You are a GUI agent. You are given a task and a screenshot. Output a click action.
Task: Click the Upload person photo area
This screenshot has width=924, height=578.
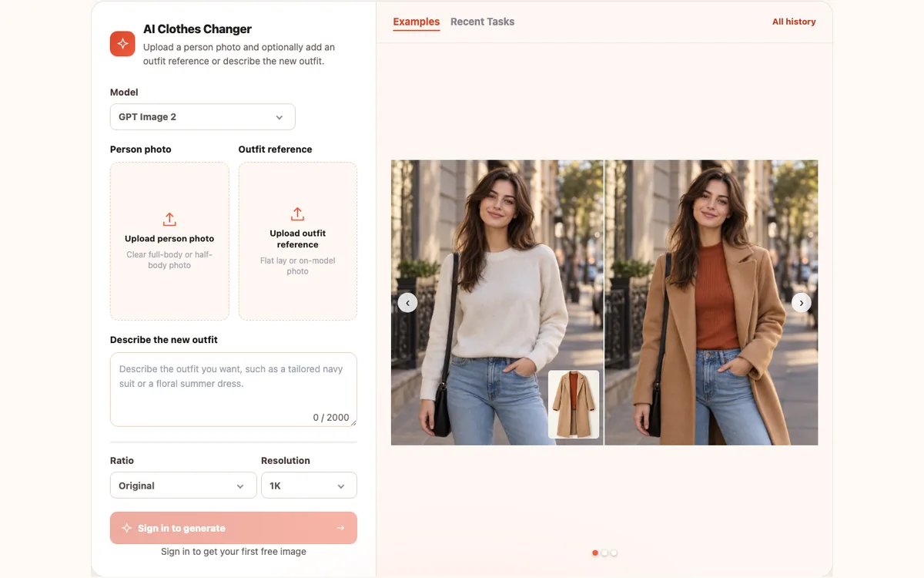pos(169,241)
